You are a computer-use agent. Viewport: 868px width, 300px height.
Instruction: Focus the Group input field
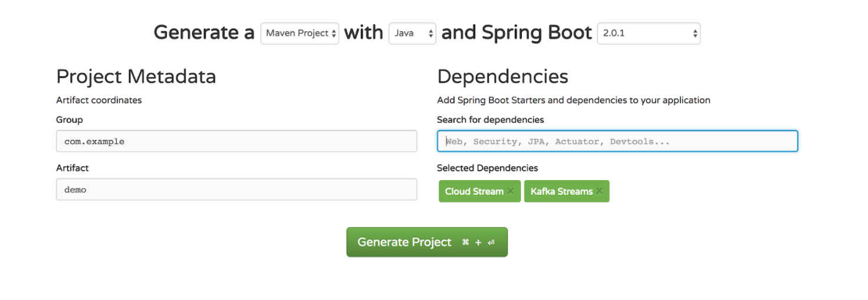[x=236, y=141]
